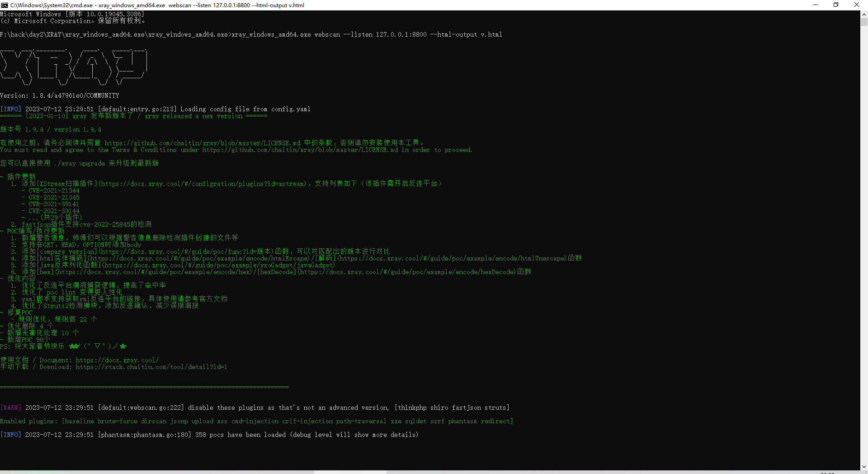Click the first [INFO] tag, Loading config line
Screen dimensions: 868x474
[11, 109]
